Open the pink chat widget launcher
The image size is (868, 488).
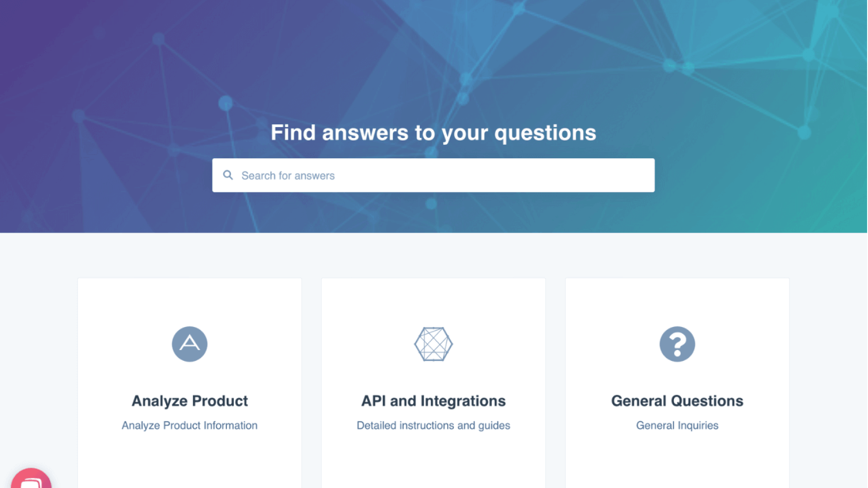pos(31,479)
